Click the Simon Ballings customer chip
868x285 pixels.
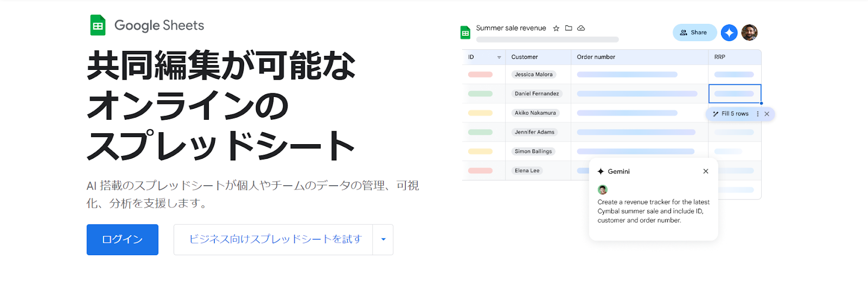(533, 152)
